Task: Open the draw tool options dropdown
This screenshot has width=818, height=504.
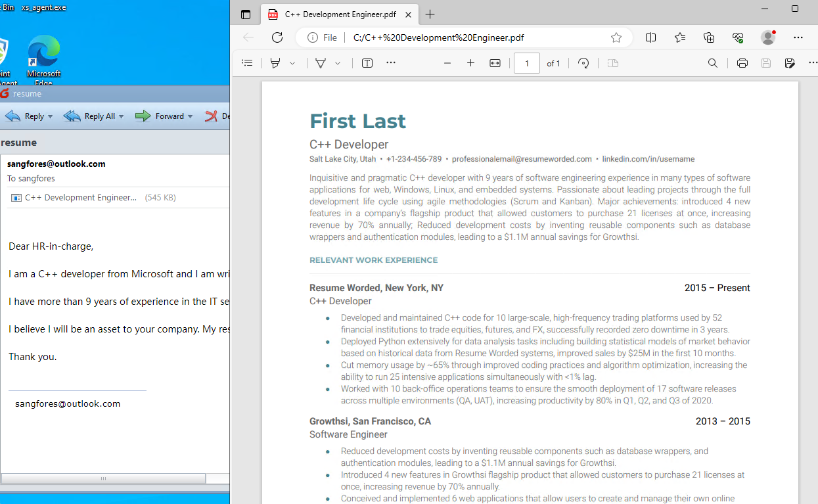Action: [x=338, y=63]
